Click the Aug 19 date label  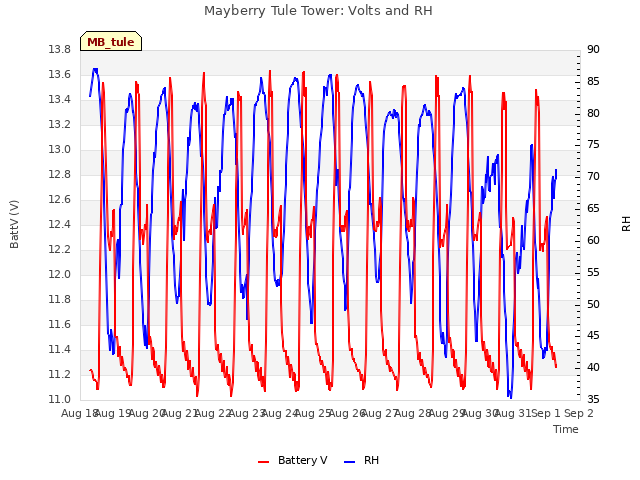pyautogui.click(x=113, y=413)
